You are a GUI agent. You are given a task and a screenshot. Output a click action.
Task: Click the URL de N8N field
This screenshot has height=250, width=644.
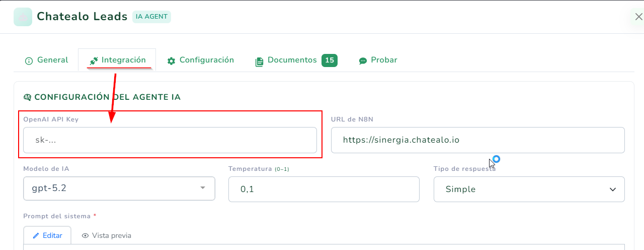point(478,140)
